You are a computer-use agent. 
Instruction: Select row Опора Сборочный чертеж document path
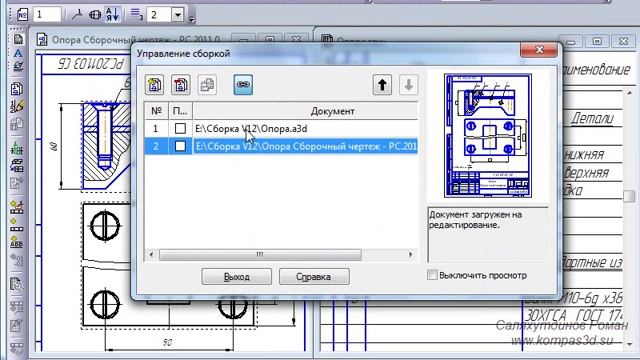[x=281, y=146]
